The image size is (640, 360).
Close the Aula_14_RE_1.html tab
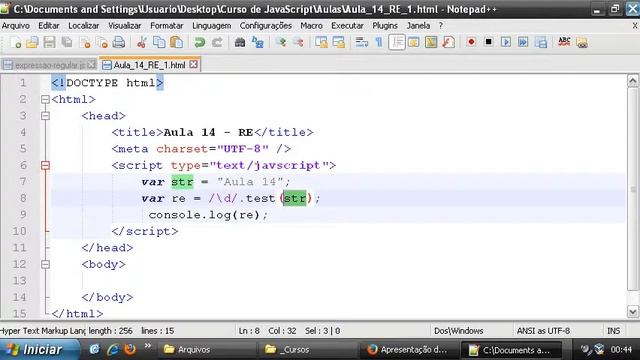[193, 64]
